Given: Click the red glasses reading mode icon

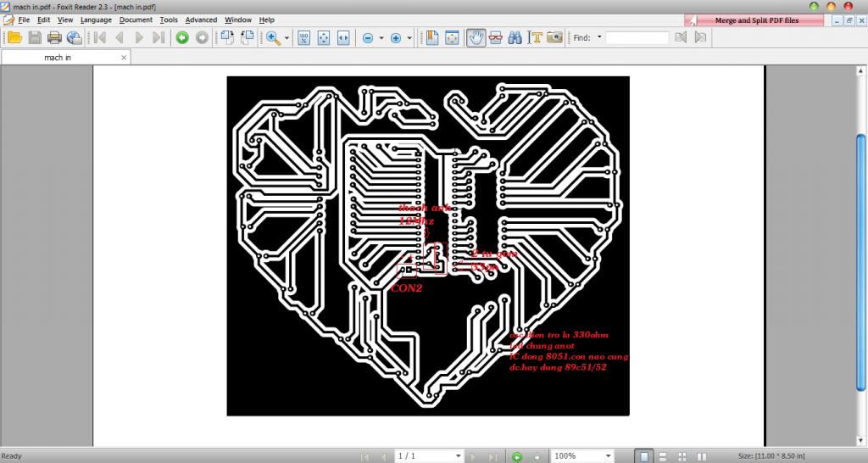Looking at the screenshot, I should pos(495,37).
